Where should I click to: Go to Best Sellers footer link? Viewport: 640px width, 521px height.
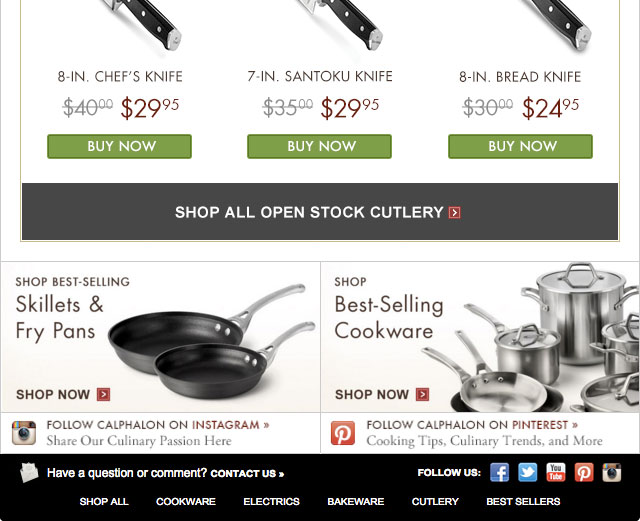523,501
